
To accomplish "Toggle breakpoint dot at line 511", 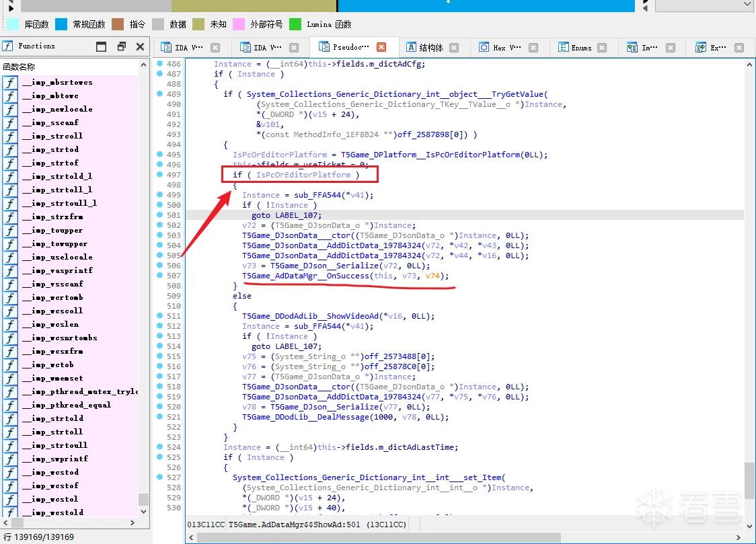I will click(x=159, y=315).
